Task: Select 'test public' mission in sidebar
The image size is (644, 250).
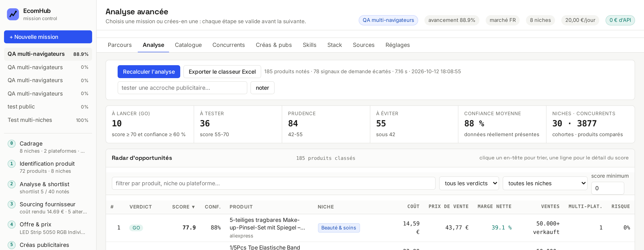Action: coord(48,107)
